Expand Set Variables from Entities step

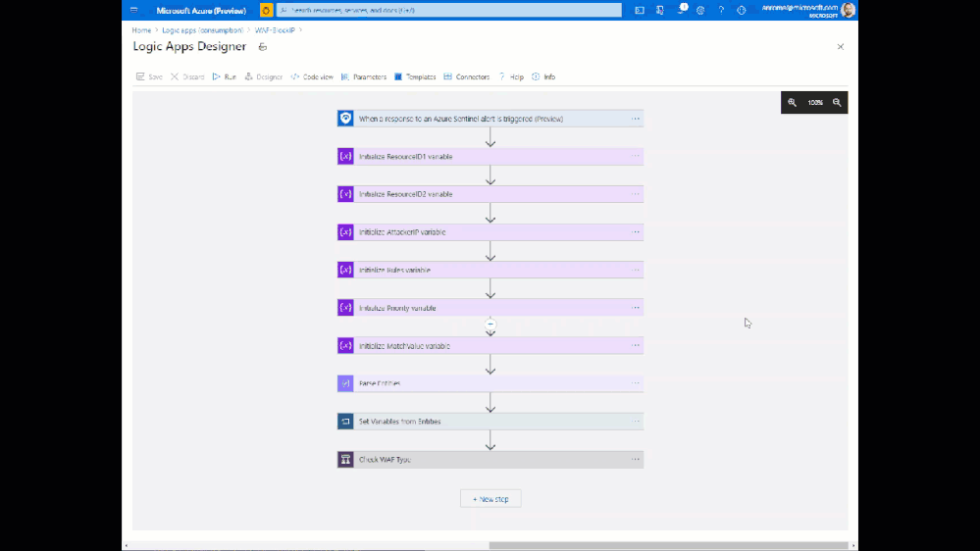[x=490, y=421]
